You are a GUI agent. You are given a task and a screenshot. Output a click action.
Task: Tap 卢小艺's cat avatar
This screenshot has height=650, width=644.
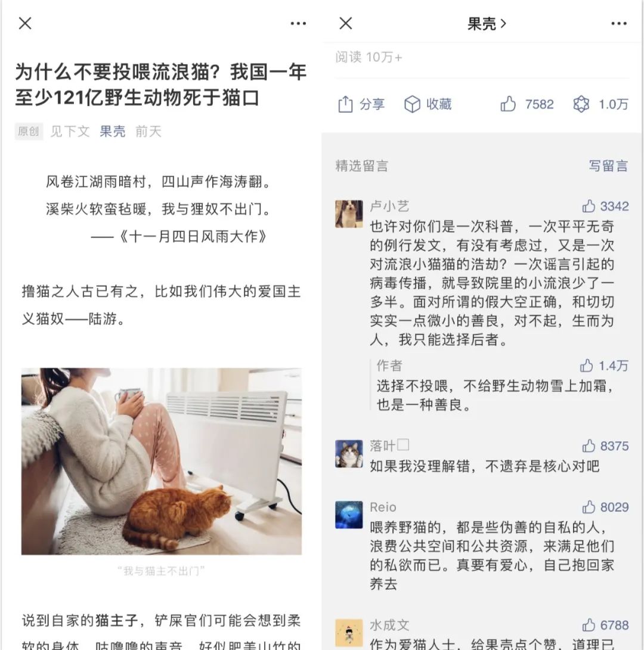348,214
